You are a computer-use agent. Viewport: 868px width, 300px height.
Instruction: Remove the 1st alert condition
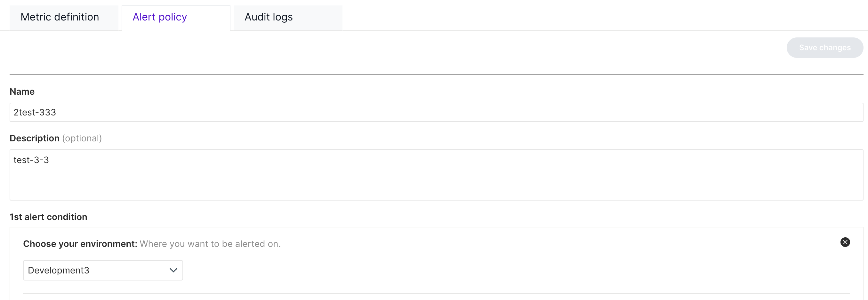pyautogui.click(x=845, y=242)
